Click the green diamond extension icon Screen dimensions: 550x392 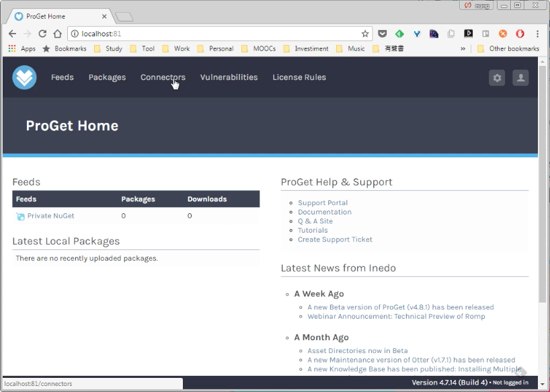coord(399,34)
